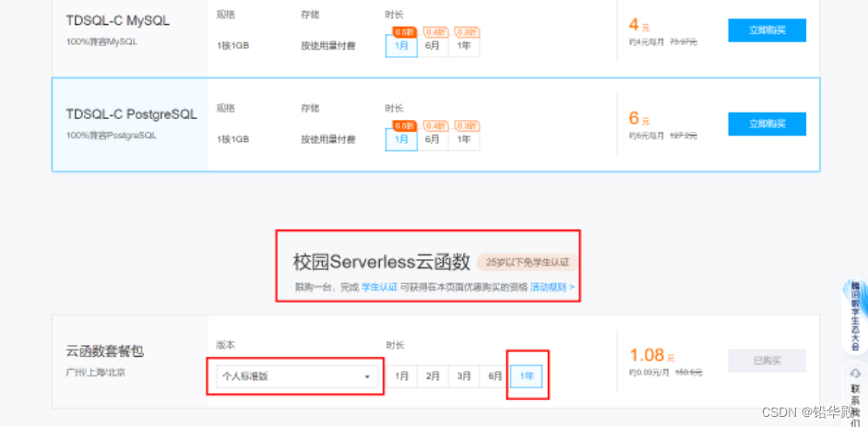Viewport: 868px width, 427px height.
Task: Select 1月 duration for TDSQL-C PostgreSQL
Action: click(401, 139)
